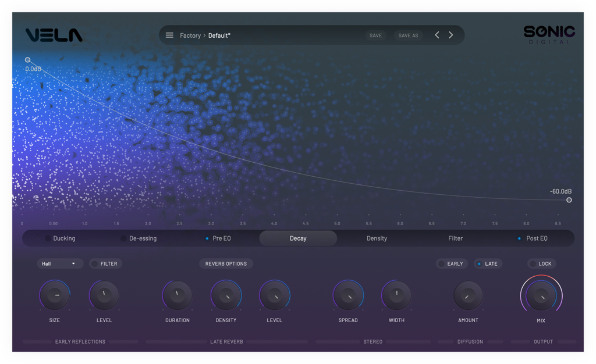Viewport: 596px width, 364px height.
Task: Toggle the Ducking power button
Action: 48,238
